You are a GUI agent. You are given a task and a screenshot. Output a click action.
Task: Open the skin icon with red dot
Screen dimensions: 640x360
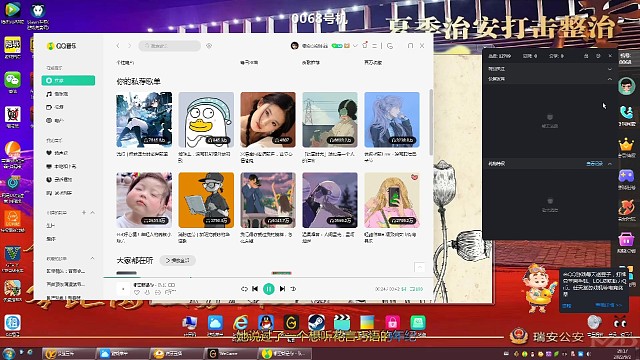pyautogui.click(x=365, y=45)
